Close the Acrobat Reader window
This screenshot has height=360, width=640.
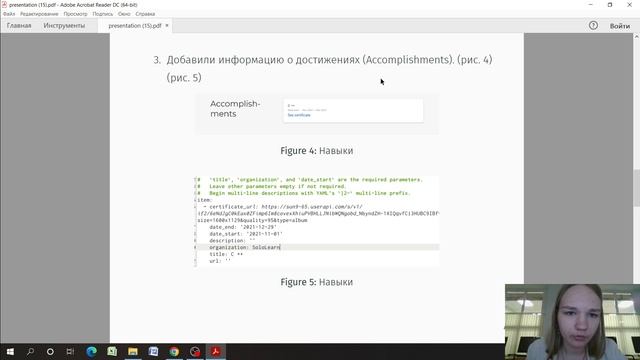[x=629, y=5]
